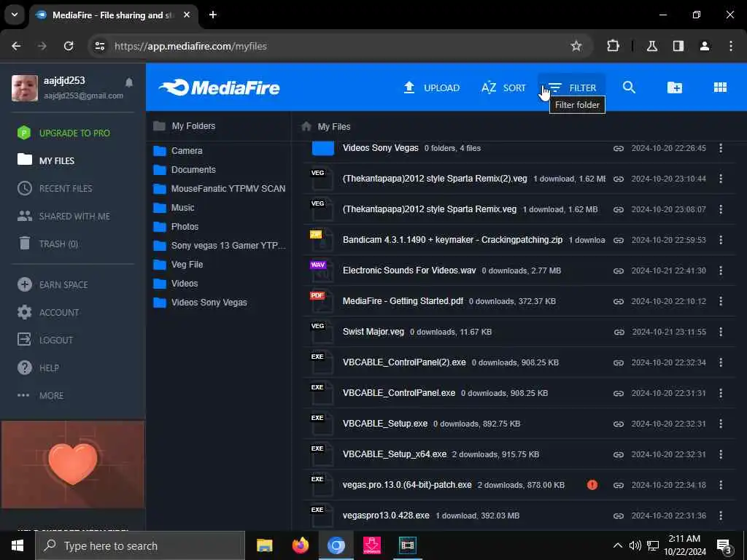Select My Folders header

pyautogui.click(x=185, y=125)
